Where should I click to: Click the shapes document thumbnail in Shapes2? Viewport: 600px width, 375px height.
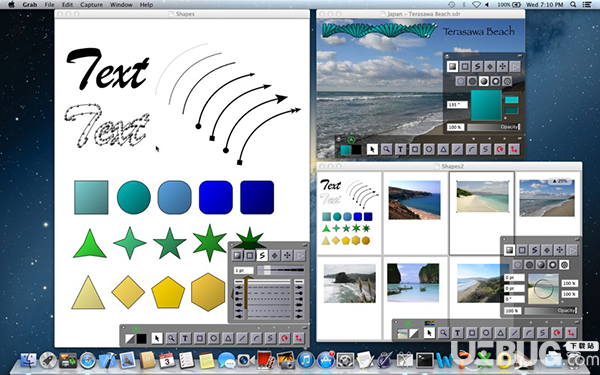tap(349, 212)
